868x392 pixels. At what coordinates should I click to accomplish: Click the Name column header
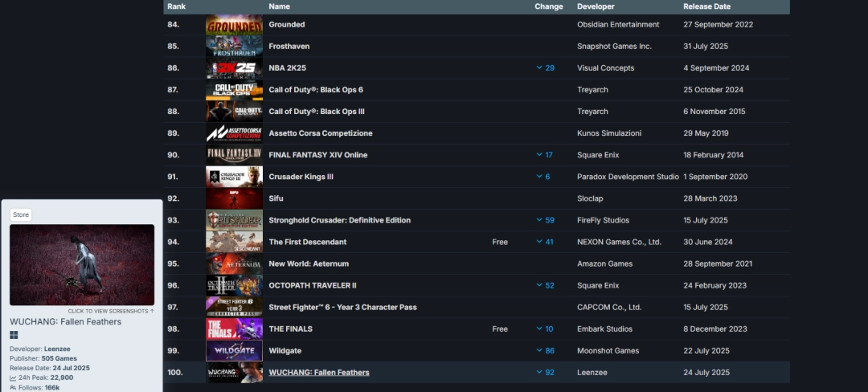(x=279, y=6)
